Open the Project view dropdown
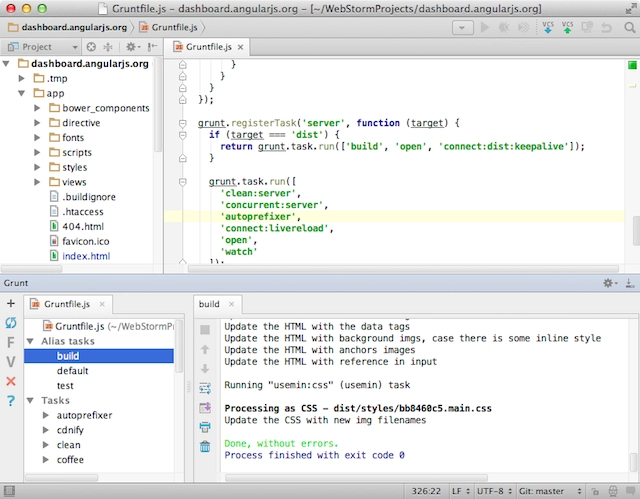Viewport: 640px width, 499px height. (x=43, y=47)
